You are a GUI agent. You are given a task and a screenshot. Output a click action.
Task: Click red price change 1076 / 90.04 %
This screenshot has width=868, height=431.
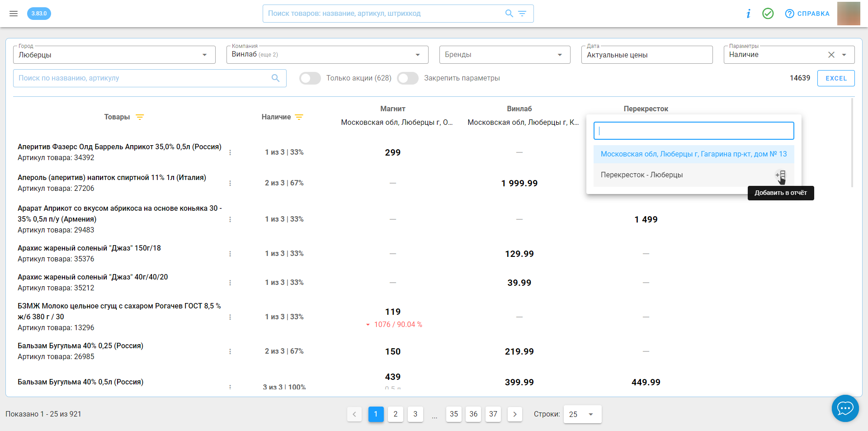394,324
